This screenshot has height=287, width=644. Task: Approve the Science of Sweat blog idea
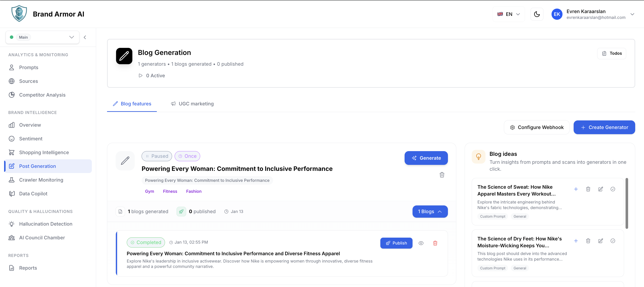click(x=613, y=189)
